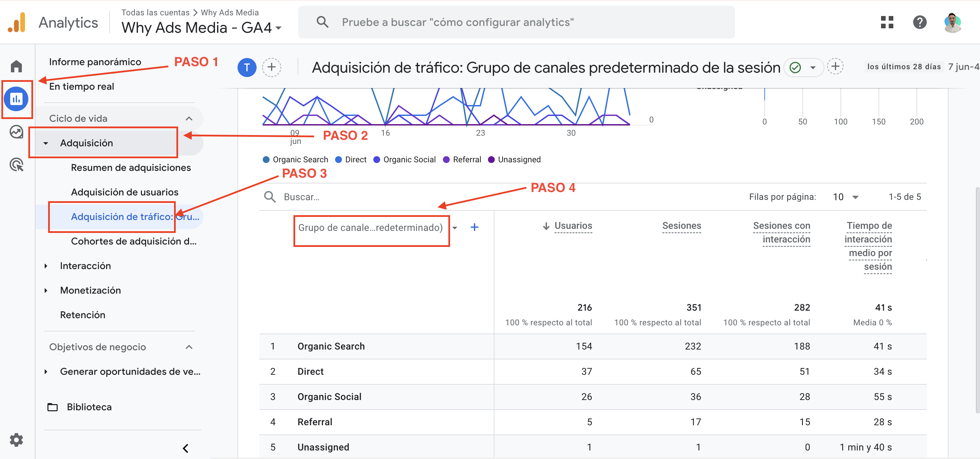Viewport: 980px width, 459px height.
Task: Open the Home icon in left rail
Action: pos(16,66)
